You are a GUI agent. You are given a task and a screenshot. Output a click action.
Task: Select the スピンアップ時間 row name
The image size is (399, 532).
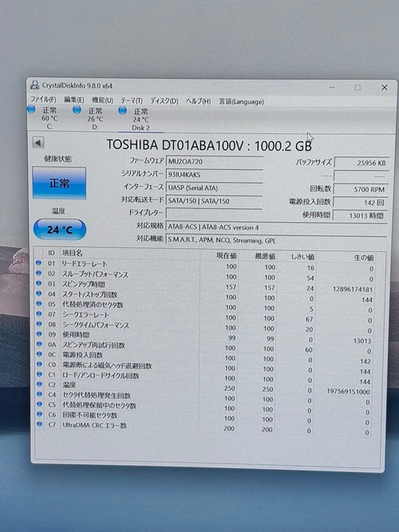83,284
